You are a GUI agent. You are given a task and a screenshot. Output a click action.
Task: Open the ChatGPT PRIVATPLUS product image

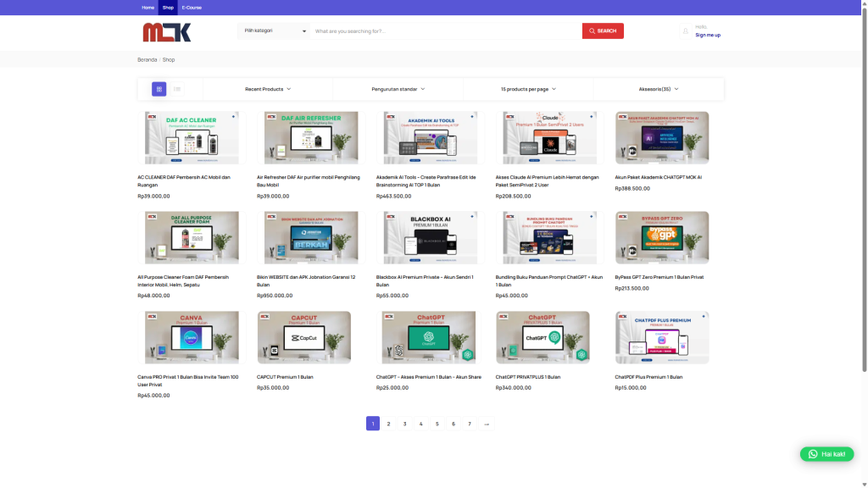tap(542, 337)
